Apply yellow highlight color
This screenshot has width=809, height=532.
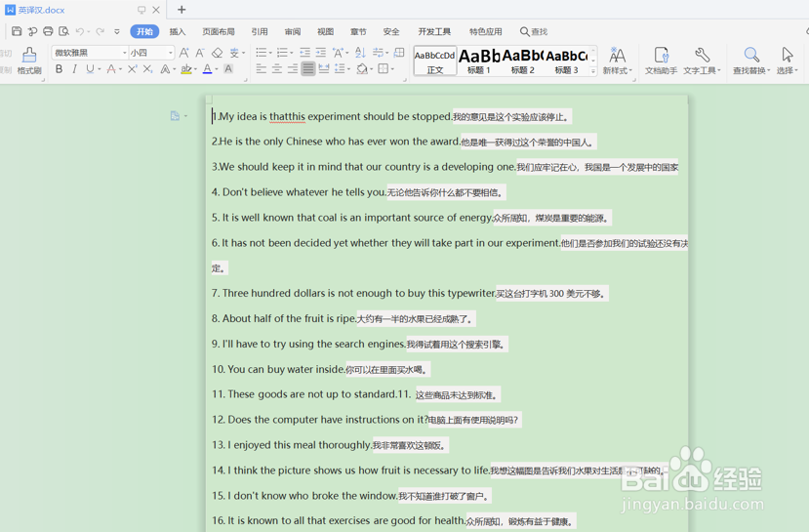pyautogui.click(x=186, y=69)
